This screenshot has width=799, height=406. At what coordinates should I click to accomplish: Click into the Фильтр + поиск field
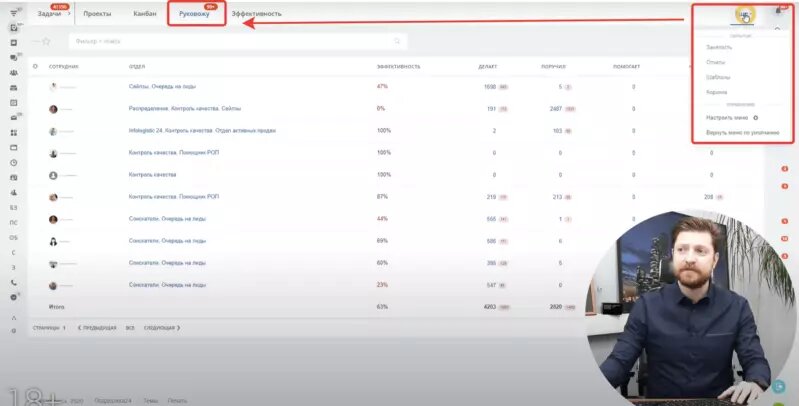238,41
